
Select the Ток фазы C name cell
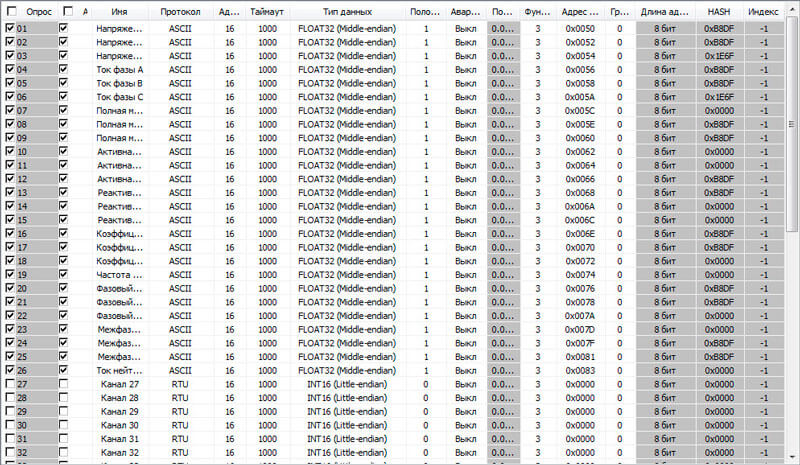point(119,97)
